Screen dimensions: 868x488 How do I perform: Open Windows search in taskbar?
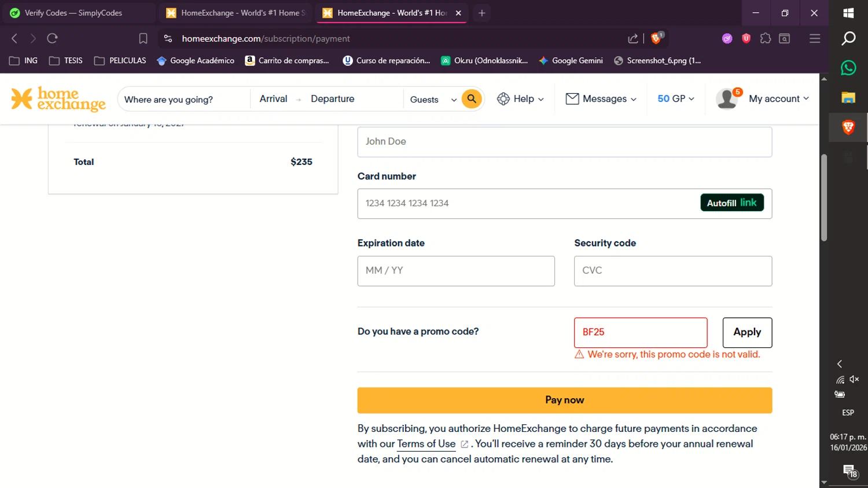click(x=848, y=38)
